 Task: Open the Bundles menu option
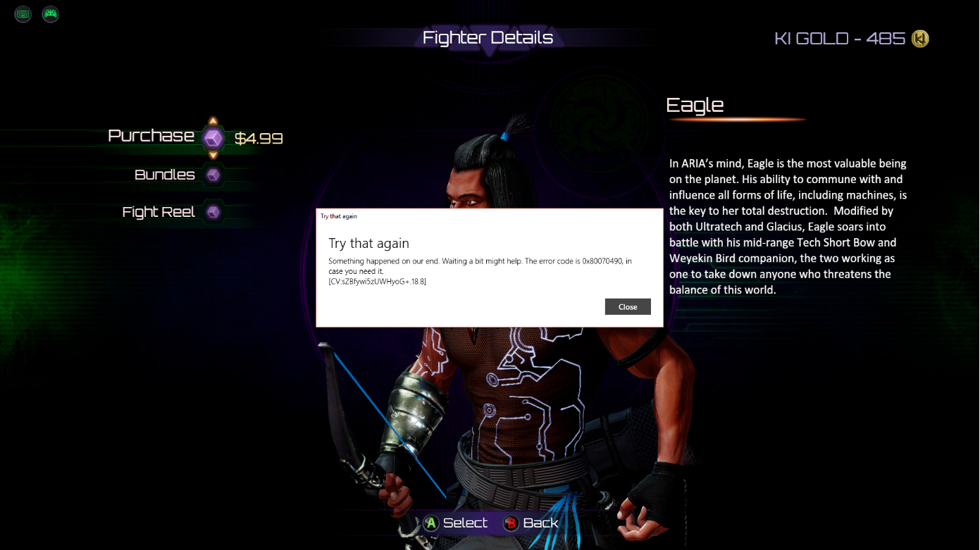pos(165,175)
